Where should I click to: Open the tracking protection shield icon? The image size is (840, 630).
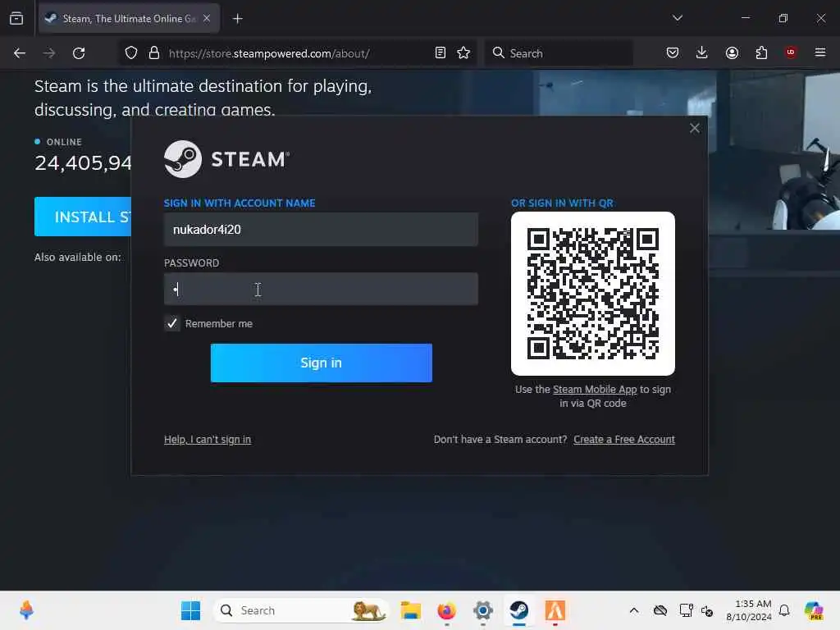point(131,53)
